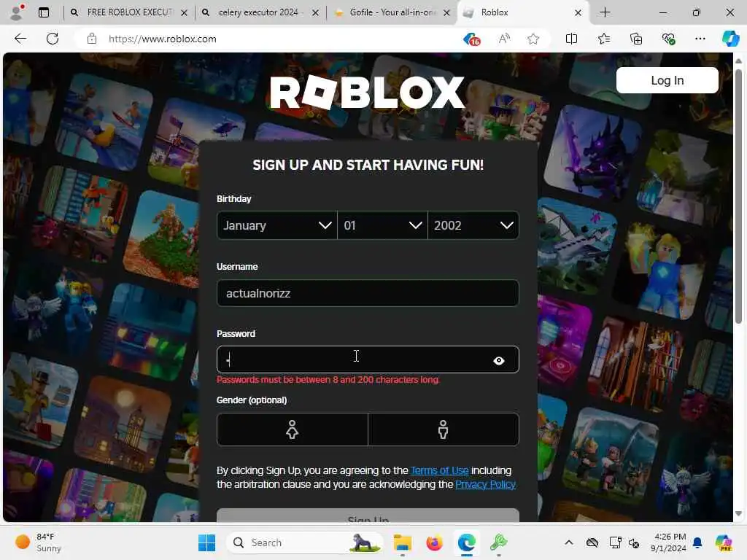The width and height of the screenshot is (747, 560).
Task: Refresh the page with the reload icon
Action: coord(53,39)
